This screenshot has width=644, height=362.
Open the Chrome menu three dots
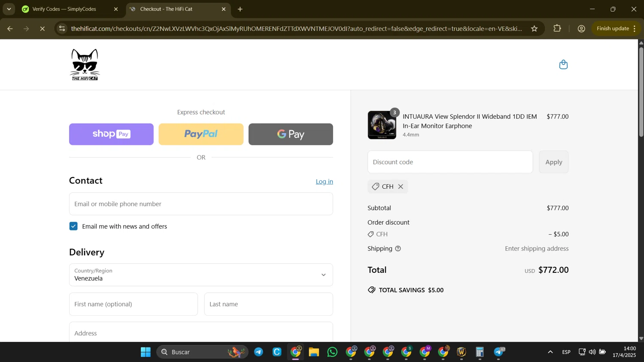tap(635, 29)
